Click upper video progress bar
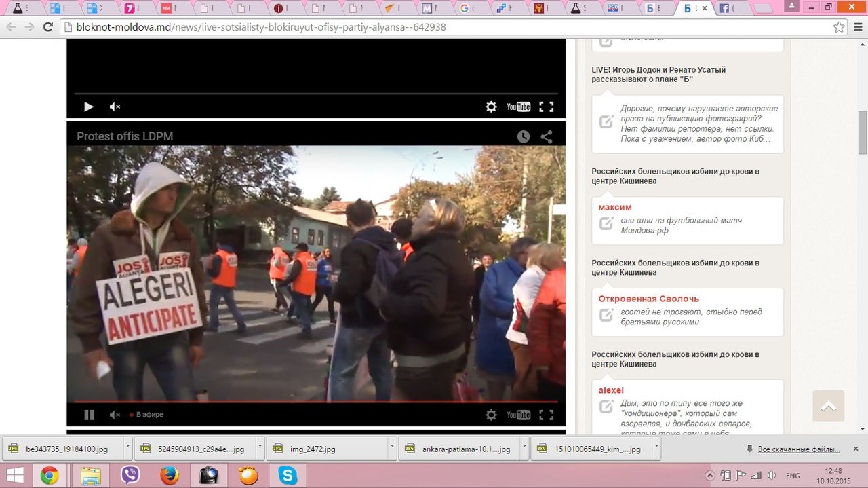This screenshot has height=488, width=868. (x=316, y=94)
